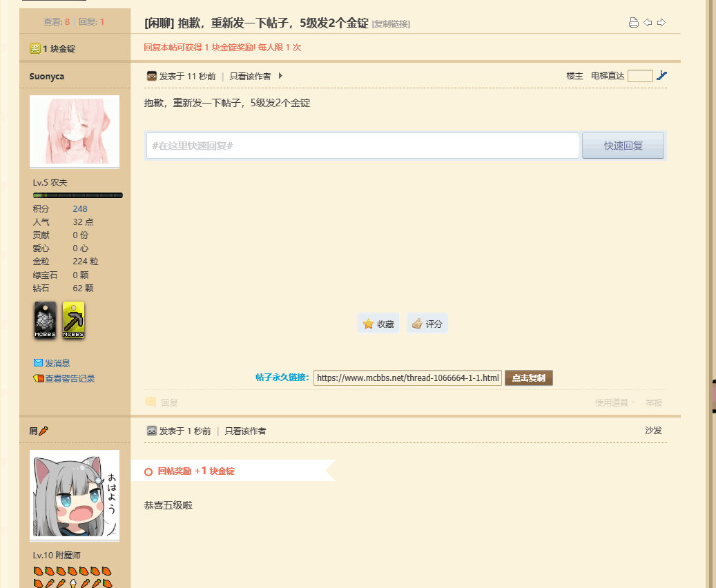Image resolution: width=716 pixels, height=588 pixels.
Task: Click the 收藏 favorite button
Action: tap(378, 324)
